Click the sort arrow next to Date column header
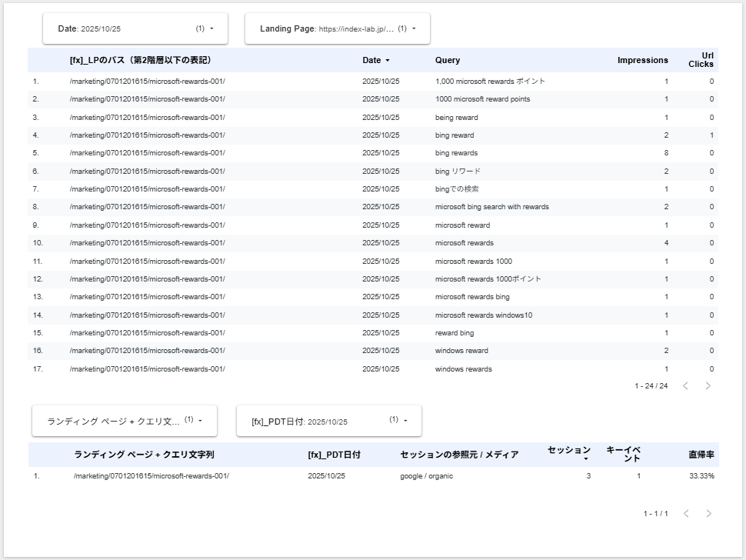This screenshot has width=746, height=560. pos(388,60)
